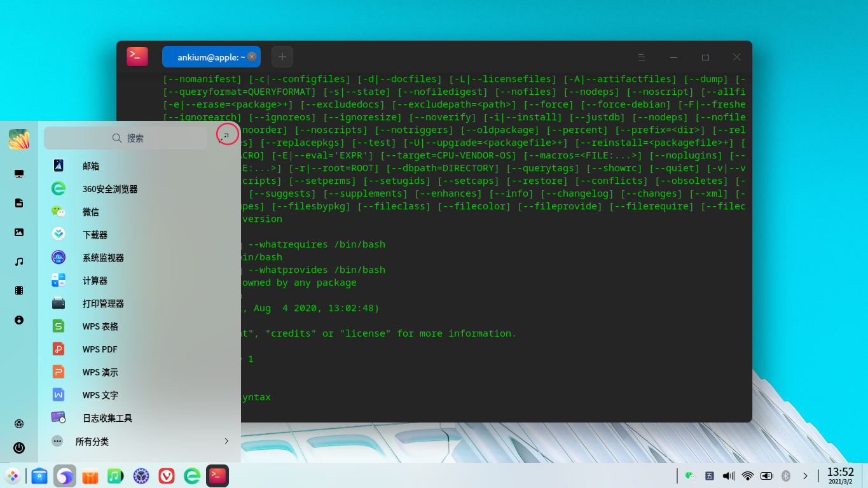
Task: Open Downloads folder from the launcher sidebar
Action: click(19, 320)
